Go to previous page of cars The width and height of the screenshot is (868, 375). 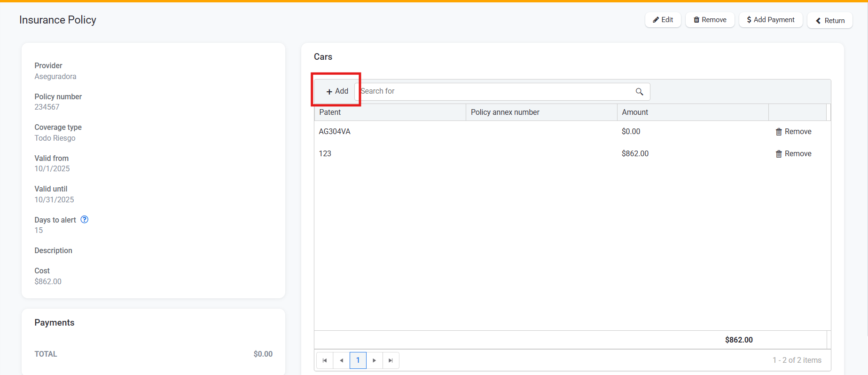tap(341, 360)
